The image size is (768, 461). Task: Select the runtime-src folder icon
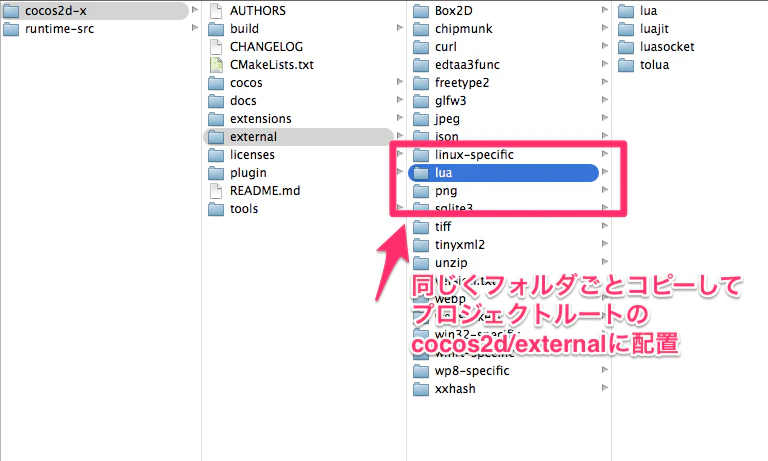pyautogui.click(x=11, y=29)
